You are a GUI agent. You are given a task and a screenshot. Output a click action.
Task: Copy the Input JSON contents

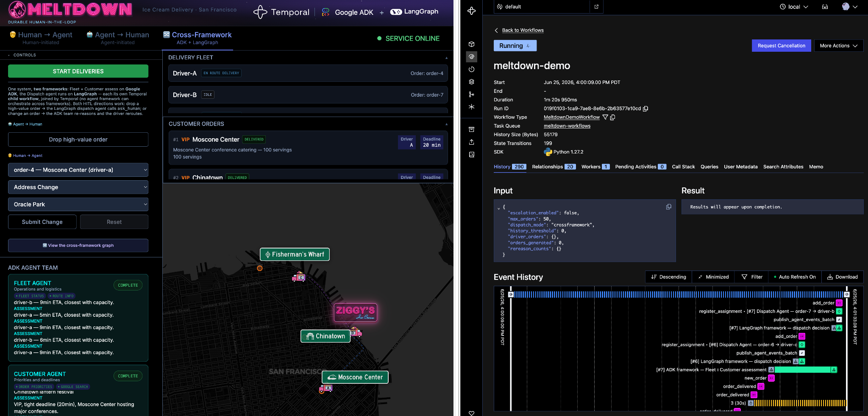pos(668,207)
